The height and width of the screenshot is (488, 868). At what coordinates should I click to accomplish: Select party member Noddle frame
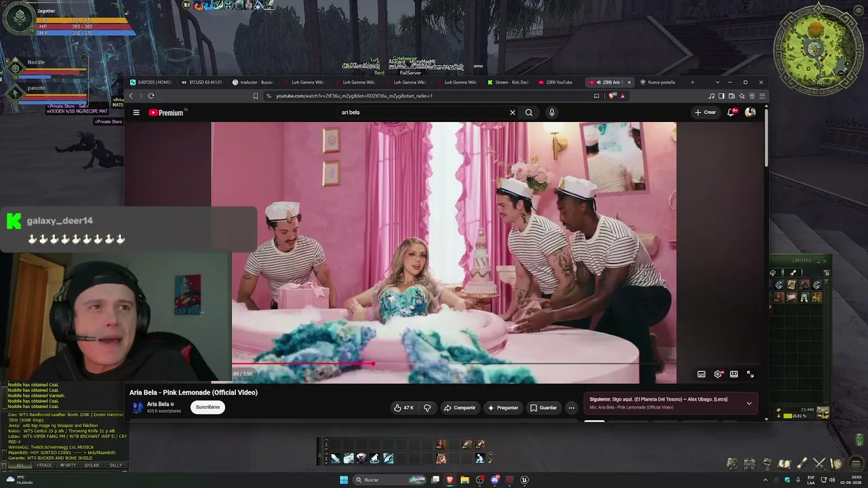point(47,68)
